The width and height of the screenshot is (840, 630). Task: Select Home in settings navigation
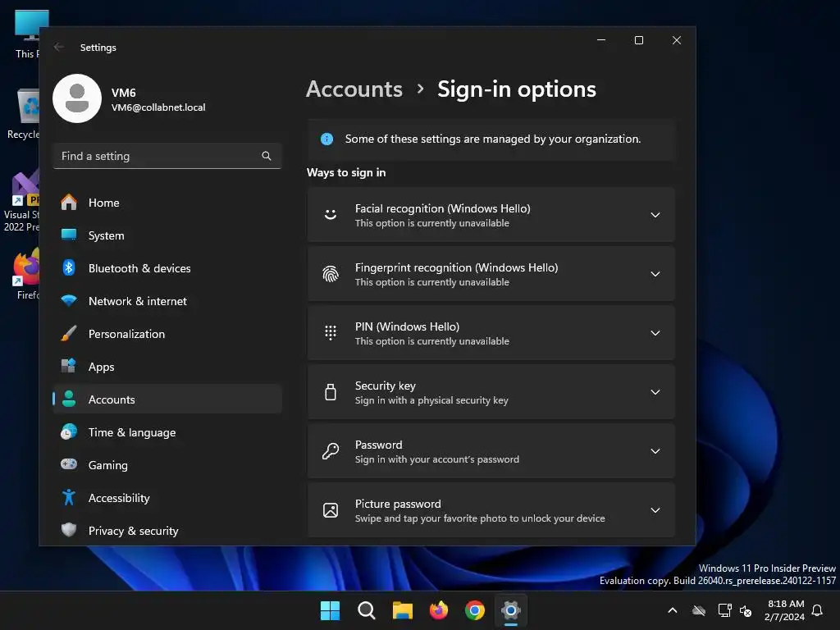[167, 203]
